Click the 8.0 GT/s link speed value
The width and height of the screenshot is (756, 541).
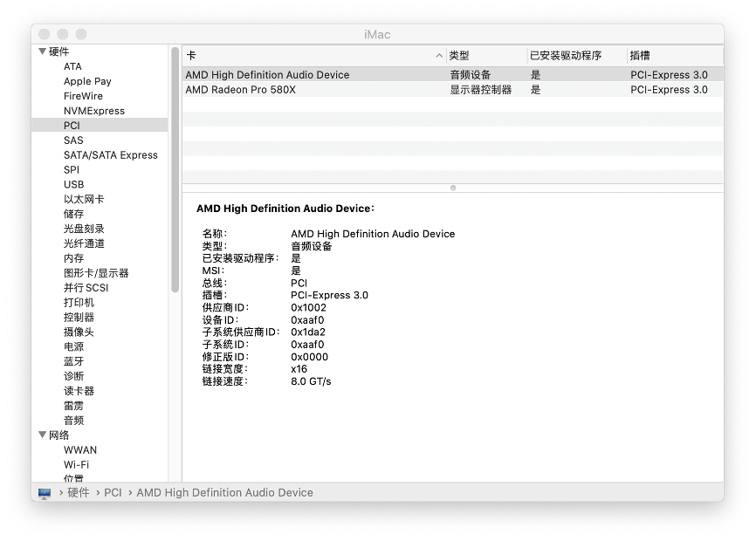311,381
